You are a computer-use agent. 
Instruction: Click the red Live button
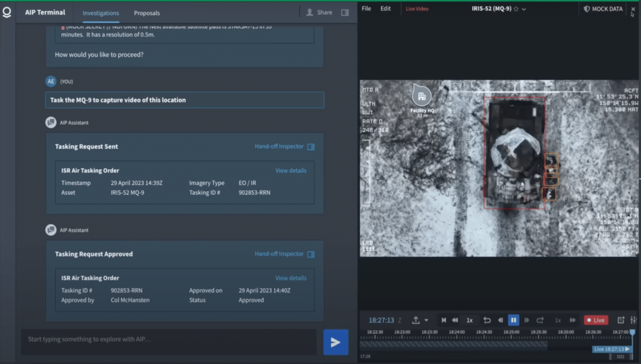pyautogui.click(x=596, y=320)
